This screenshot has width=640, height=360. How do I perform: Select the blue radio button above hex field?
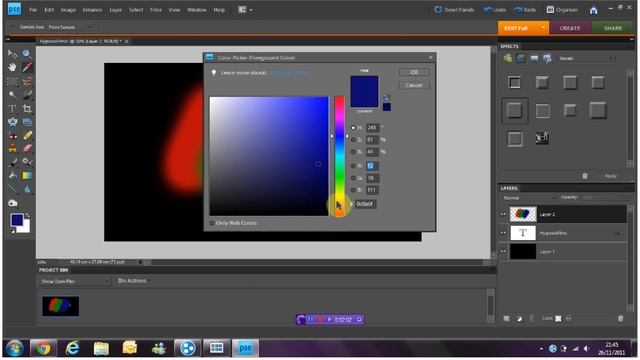pyautogui.click(x=353, y=190)
